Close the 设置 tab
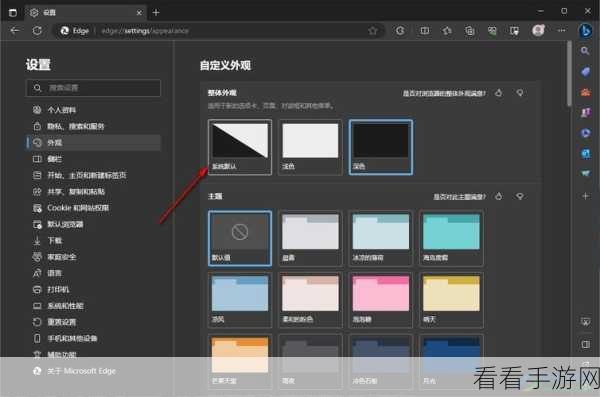The height and width of the screenshot is (397, 600). tap(139, 13)
